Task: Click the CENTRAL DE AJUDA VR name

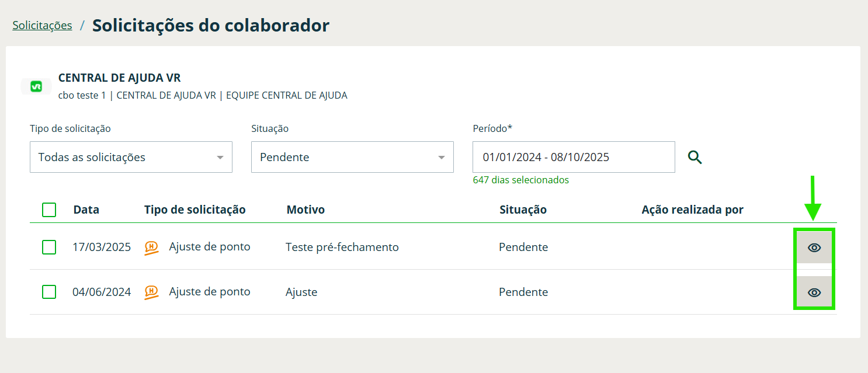Action: point(119,78)
